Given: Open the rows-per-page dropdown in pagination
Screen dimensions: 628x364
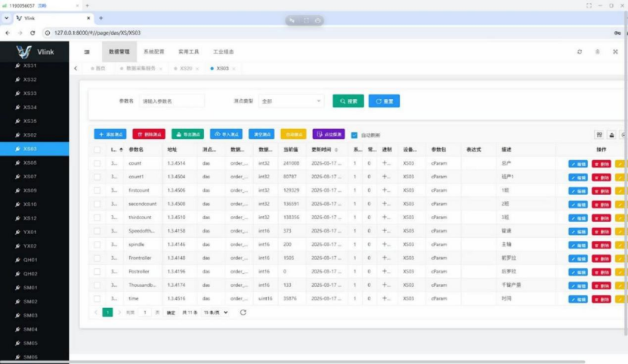Looking at the screenshot, I should (215, 313).
